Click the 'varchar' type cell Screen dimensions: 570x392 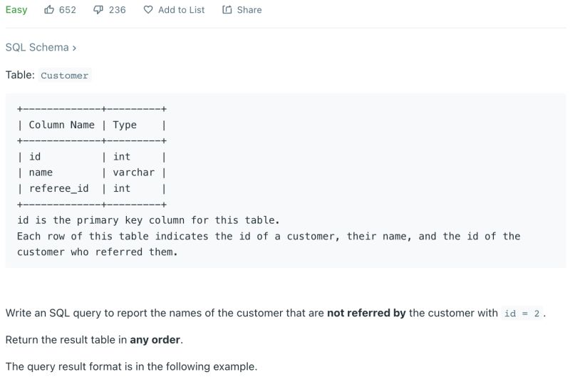(x=133, y=172)
